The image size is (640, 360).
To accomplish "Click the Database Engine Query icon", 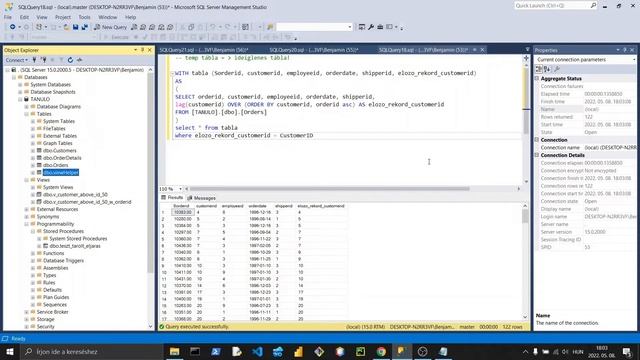I will (134, 27).
